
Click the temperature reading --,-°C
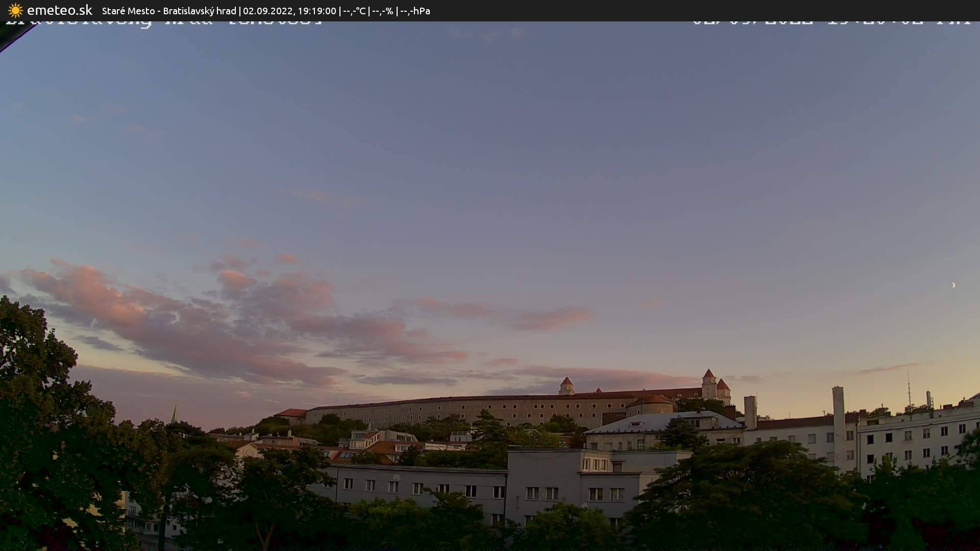(354, 11)
